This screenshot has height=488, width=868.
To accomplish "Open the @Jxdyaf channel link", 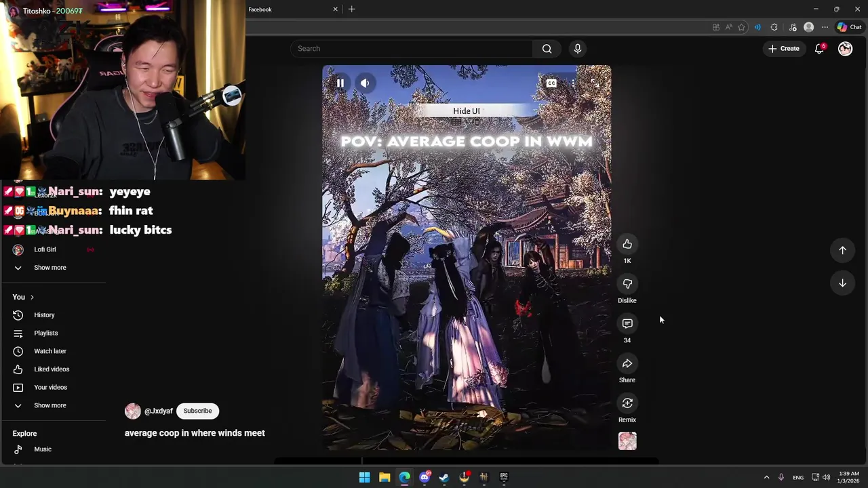I will point(159,411).
